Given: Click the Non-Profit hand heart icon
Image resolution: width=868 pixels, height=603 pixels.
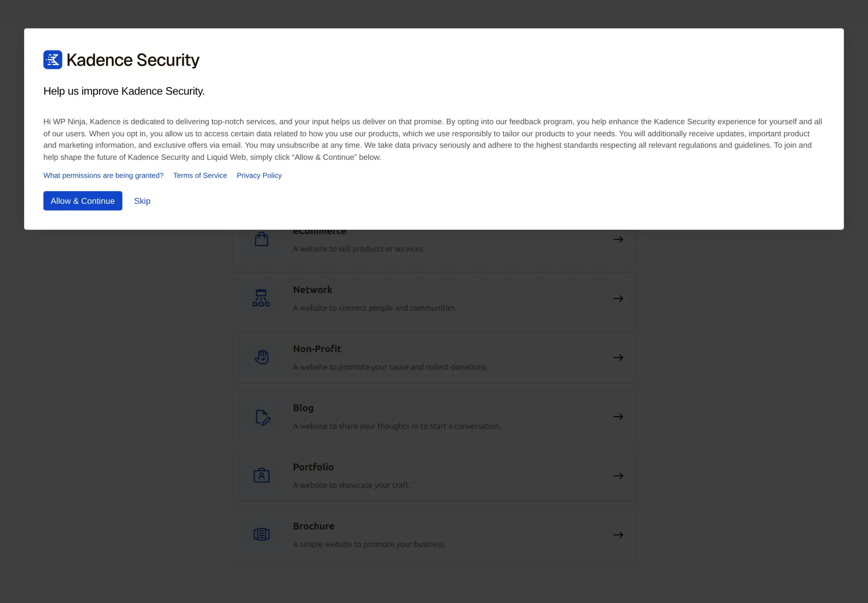Looking at the screenshot, I should pyautogui.click(x=261, y=357).
